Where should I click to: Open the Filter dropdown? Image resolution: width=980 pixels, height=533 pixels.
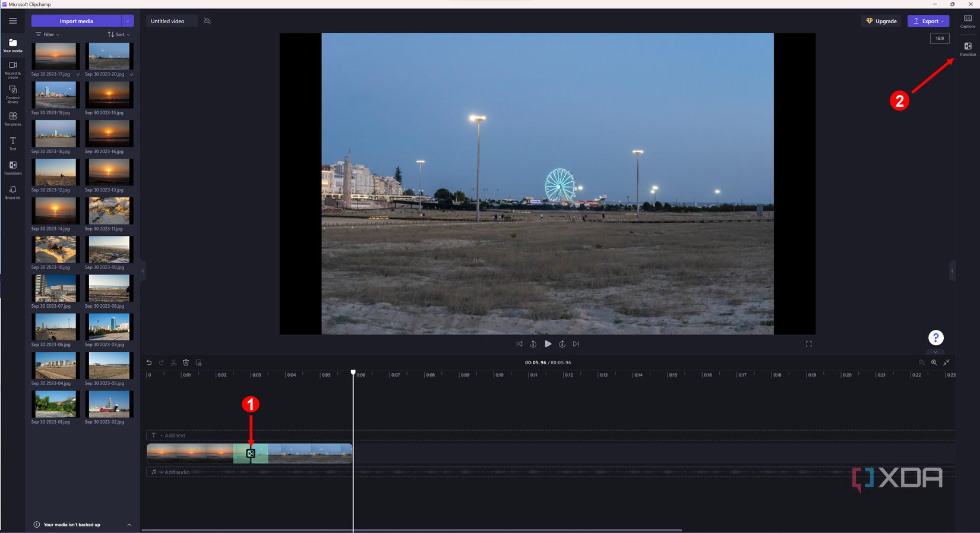click(x=48, y=34)
